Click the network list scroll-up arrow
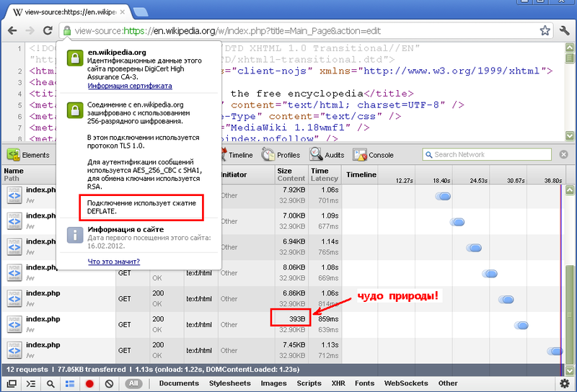577x392 pixels. tap(569, 190)
